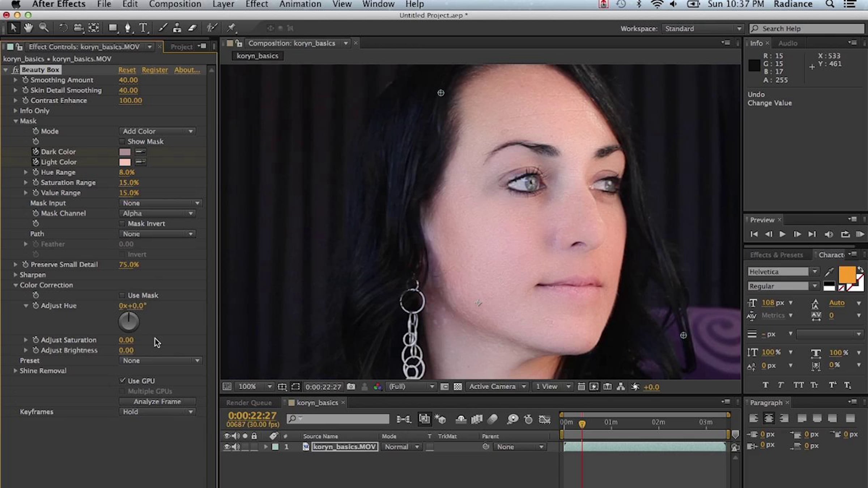Open the show channel color icon
Viewport: 868px width, 488px height.
(x=378, y=387)
